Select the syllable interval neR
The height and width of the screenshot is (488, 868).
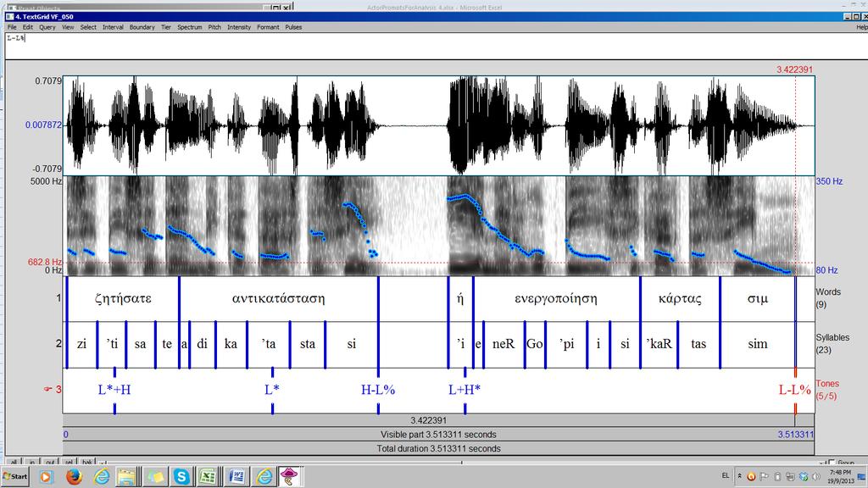pyautogui.click(x=504, y=344)
